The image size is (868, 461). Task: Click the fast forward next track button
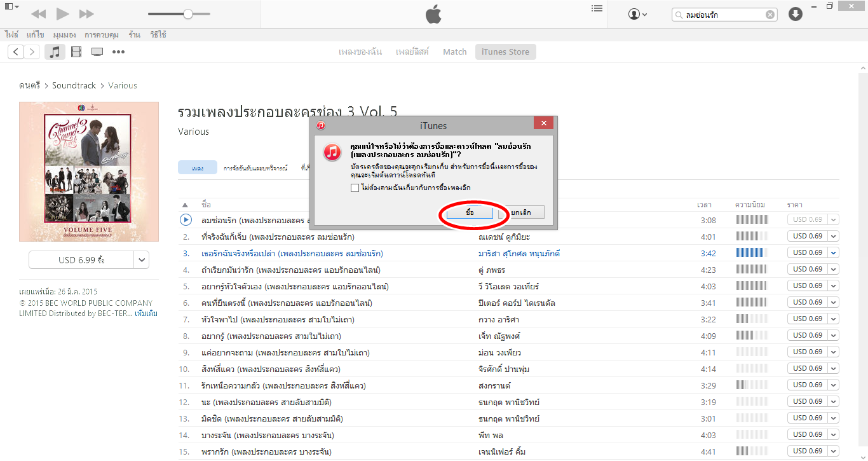86,13
